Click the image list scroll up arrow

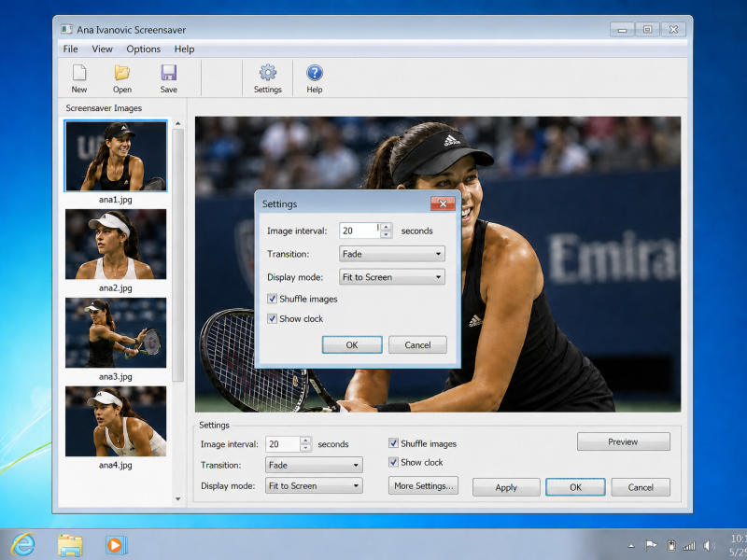[177, 123]
